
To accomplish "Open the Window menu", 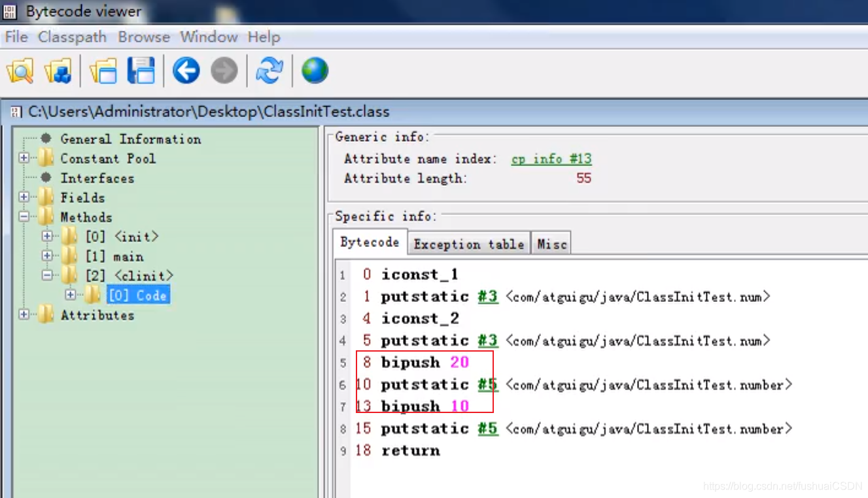I will point(209,37).
